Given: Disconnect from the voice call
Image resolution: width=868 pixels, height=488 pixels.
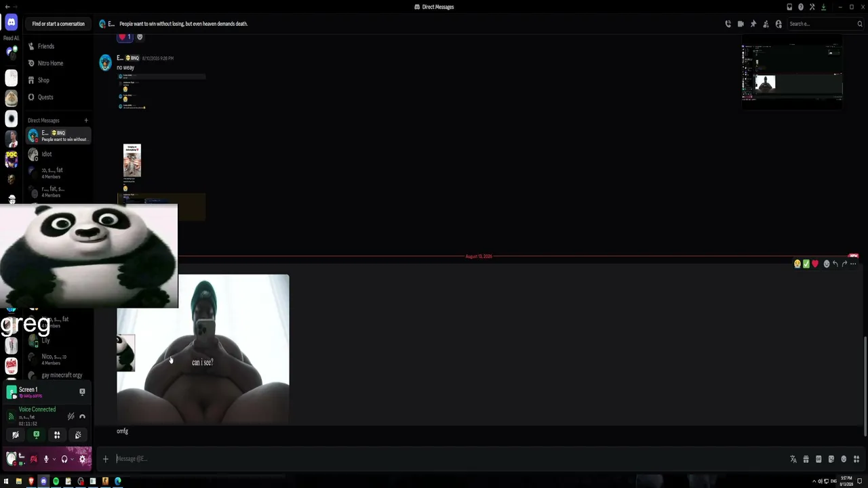Looking at the screenshot, I should [x=82, y=416].
